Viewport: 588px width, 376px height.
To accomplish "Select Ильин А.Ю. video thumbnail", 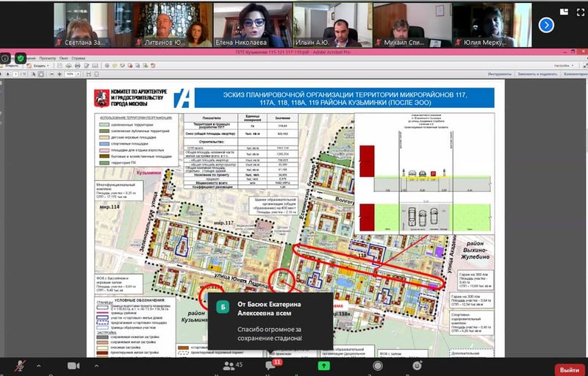I will (333, 25).
